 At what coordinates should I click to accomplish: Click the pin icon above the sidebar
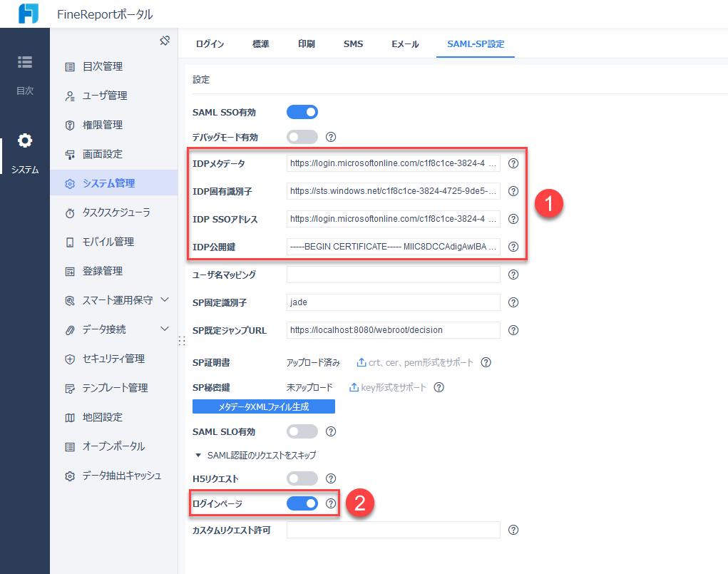pos(165,41)
